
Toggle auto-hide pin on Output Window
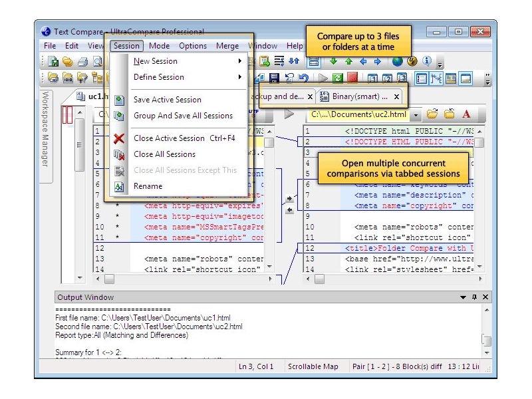(474, 297)
